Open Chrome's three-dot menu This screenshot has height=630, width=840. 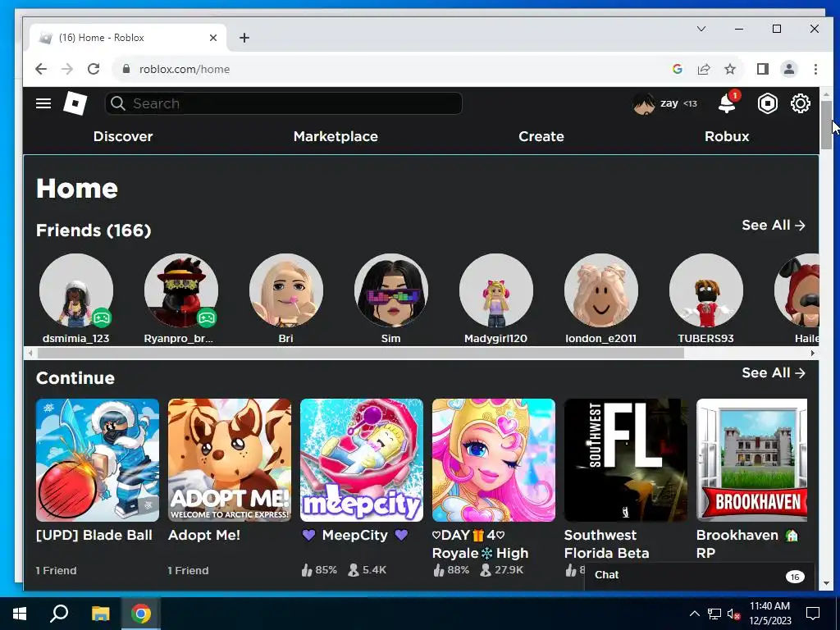[815, 69]
